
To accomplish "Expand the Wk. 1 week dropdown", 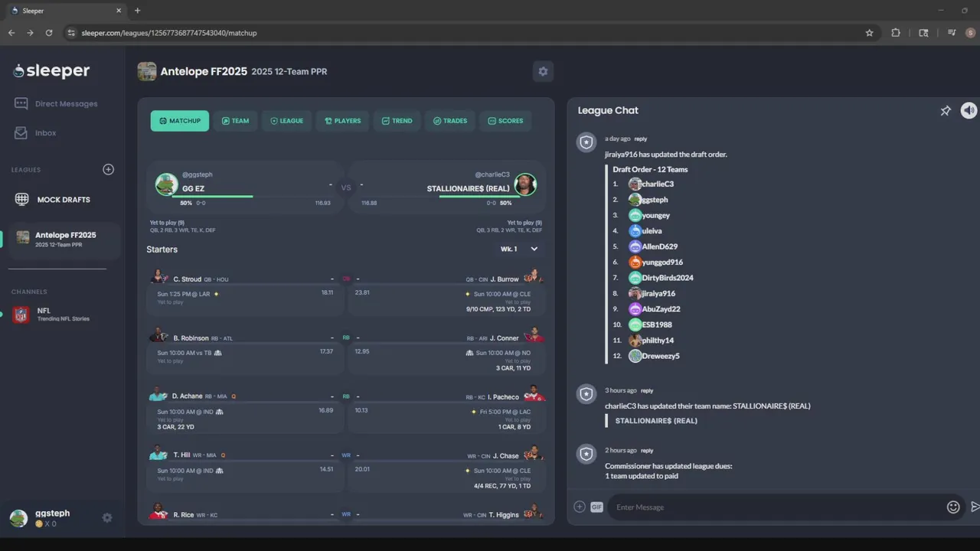I will pos(520,249).
